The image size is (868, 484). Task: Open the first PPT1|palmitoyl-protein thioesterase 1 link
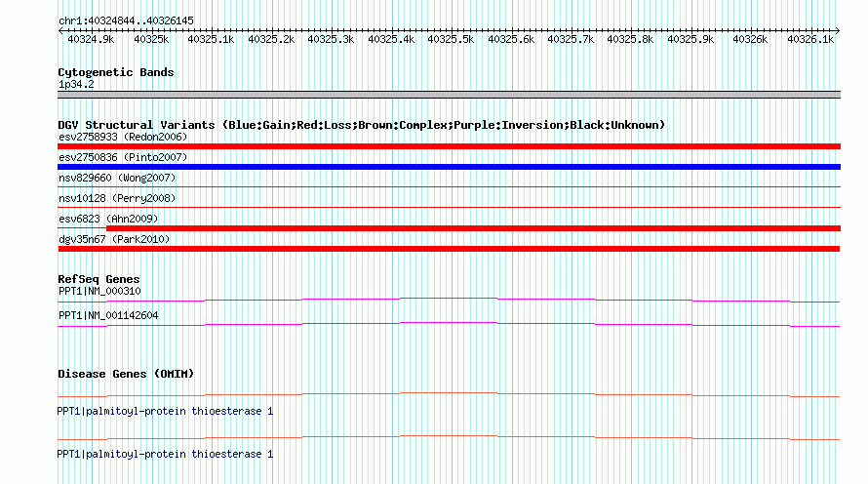tap(165, 412)
